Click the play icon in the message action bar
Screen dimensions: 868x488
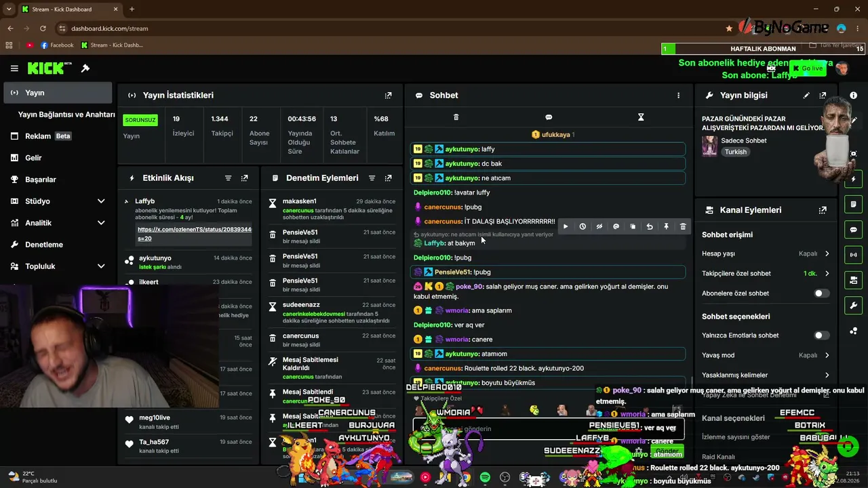point(566,226)
